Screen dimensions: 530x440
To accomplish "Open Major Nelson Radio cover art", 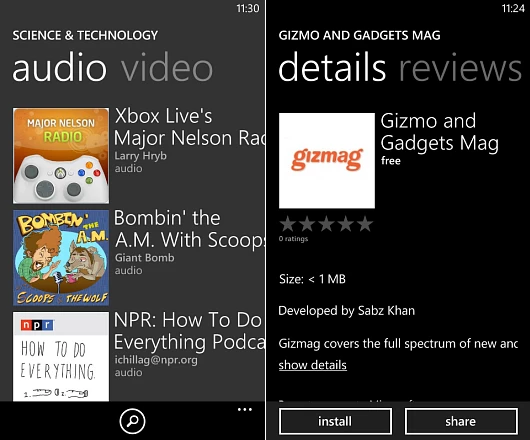I will pos(61,155).
